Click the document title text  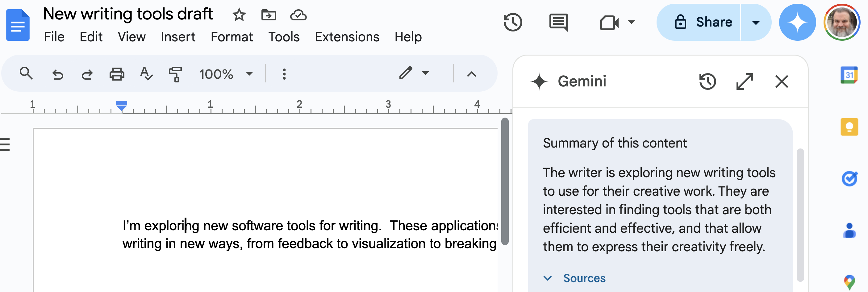click(x=128, y=14)
